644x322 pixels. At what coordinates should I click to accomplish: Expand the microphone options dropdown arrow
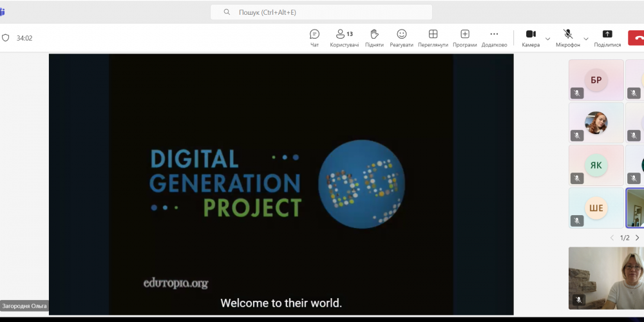(x=586, y=39)
